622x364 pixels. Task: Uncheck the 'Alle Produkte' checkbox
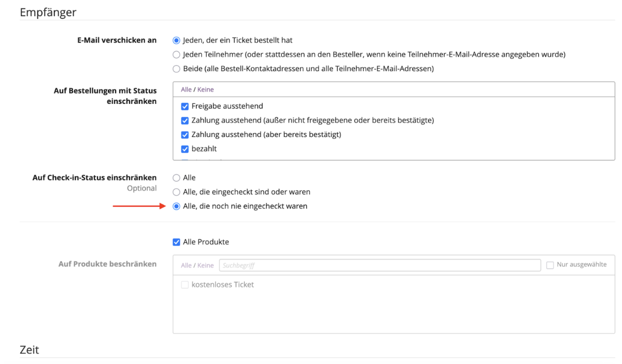(x=176, y=242)
